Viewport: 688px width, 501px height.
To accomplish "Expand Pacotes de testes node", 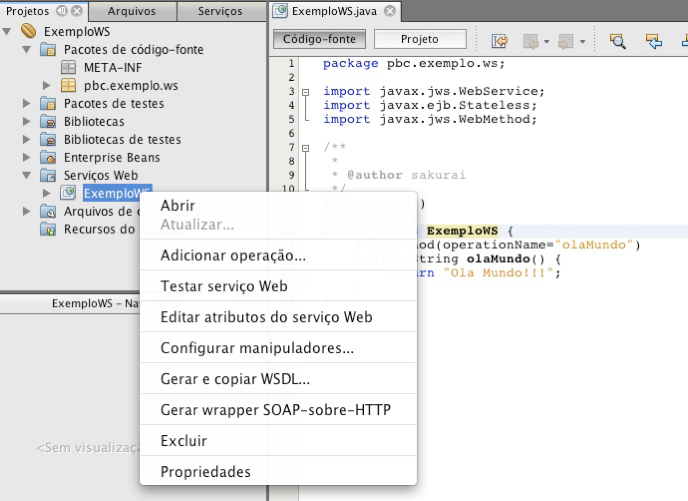I will [26, 104].
